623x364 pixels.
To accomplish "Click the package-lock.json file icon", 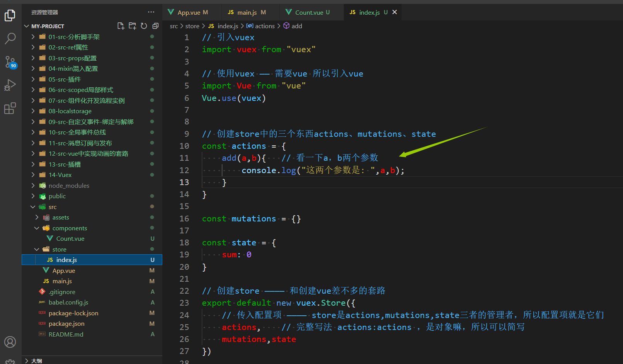I will click(x=42, y=313).
